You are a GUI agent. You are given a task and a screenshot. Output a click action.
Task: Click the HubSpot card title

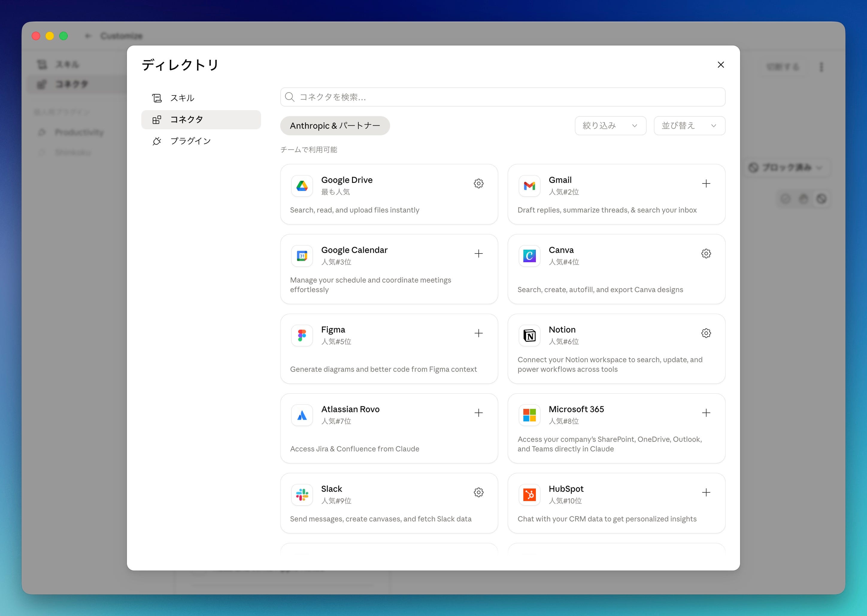[x=566, y=489]
